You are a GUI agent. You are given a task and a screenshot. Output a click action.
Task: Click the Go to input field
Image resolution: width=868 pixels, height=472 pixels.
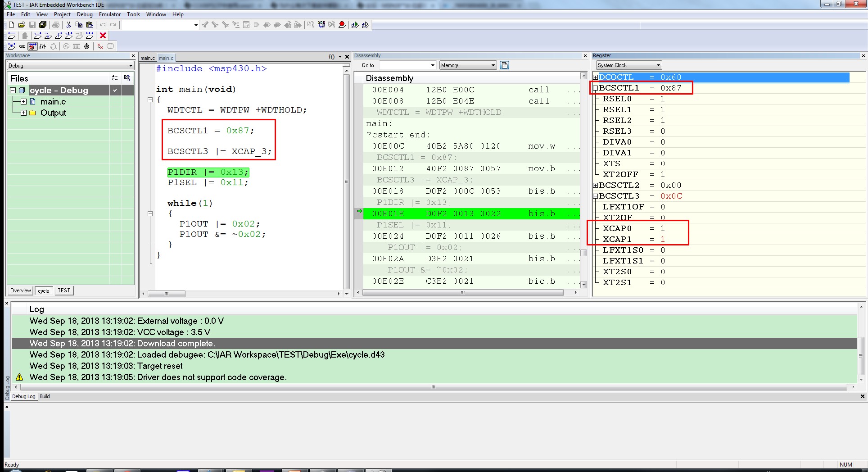[x=405, y=65]
